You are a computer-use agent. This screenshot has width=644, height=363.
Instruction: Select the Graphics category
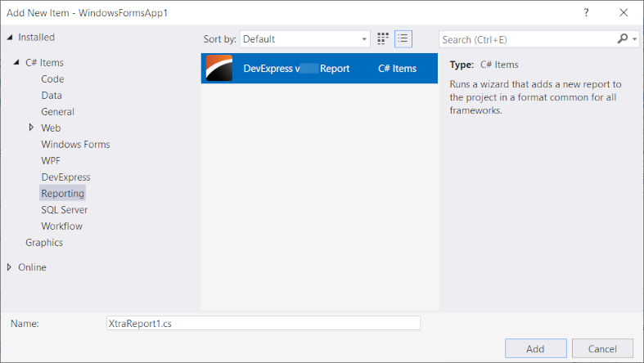(44, 243)
